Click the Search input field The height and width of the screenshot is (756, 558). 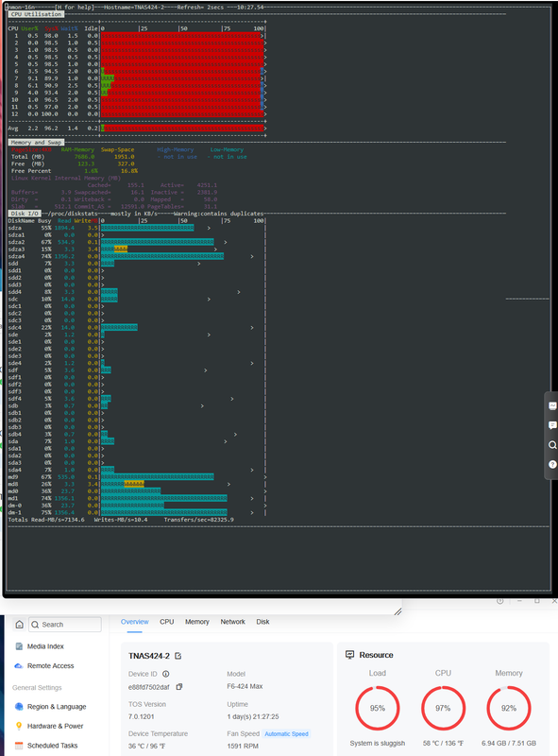(65, 625)
